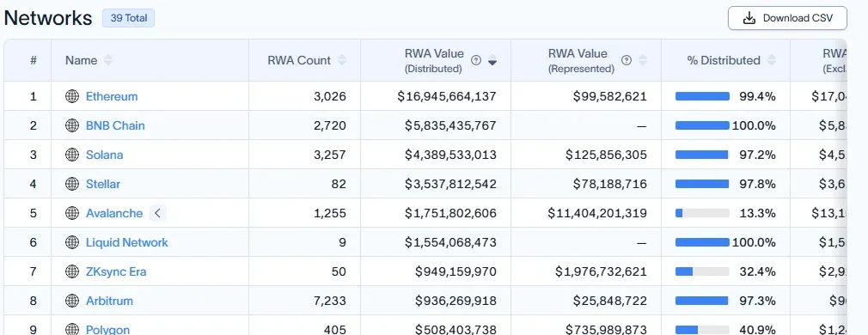
Task: Select Solana RWA count 3,257
Action: (x=329, y=155)
